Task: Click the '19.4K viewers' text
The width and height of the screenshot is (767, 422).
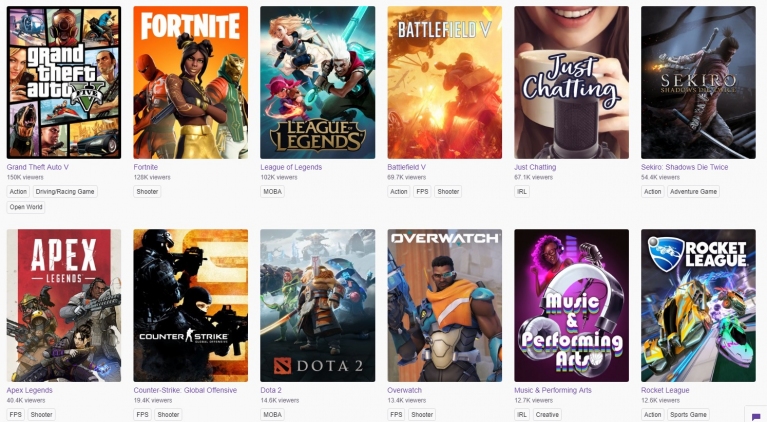Action: pyautogui.click(x=153, y=400)
